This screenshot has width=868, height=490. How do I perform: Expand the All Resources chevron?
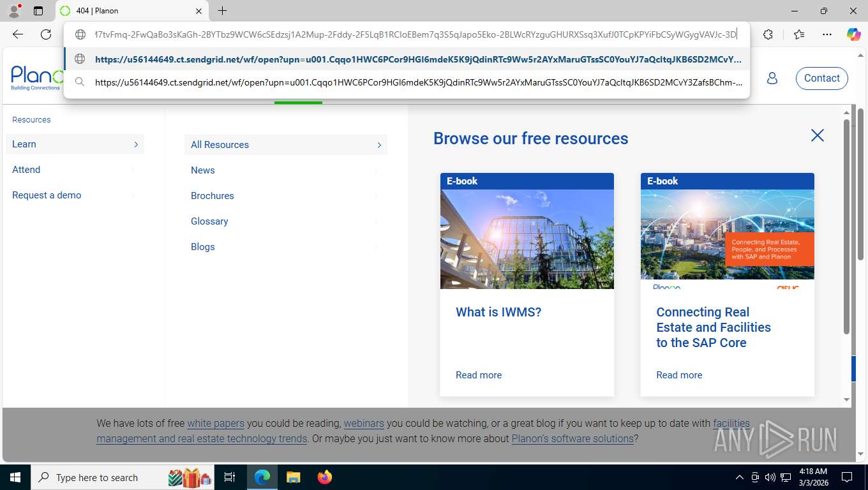click(379, 145)
